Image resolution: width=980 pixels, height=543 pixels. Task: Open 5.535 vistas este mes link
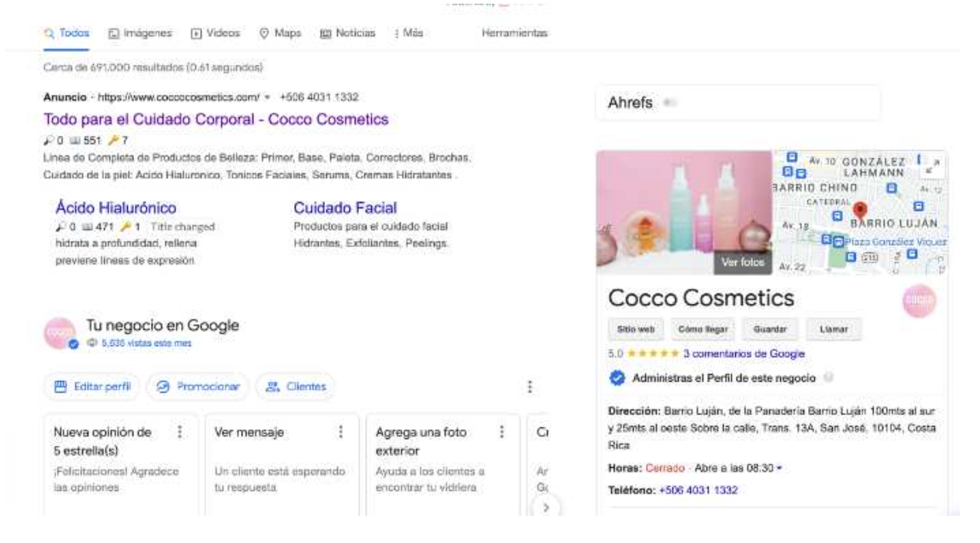coord(146,344)
